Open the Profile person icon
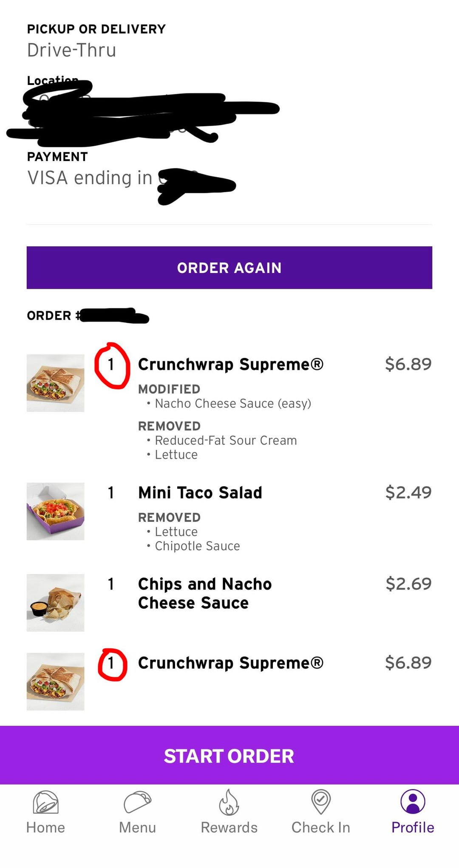The image size is (459, 868). 413,802
